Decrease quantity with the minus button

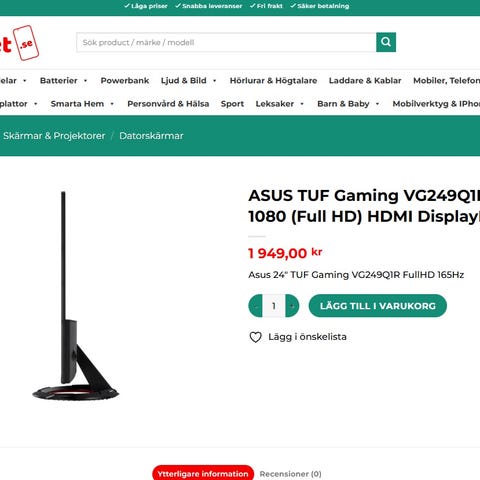coord(256,306)
